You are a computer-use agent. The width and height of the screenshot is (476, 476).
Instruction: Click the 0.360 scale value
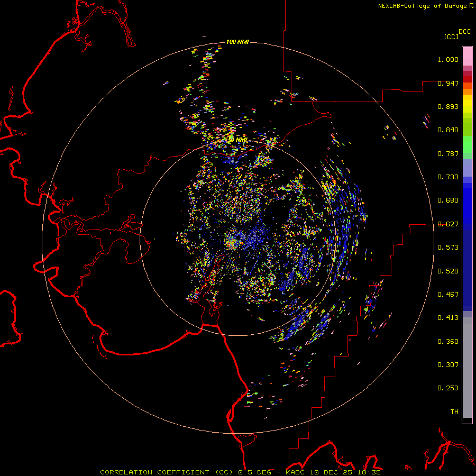(x=448, y=342)
